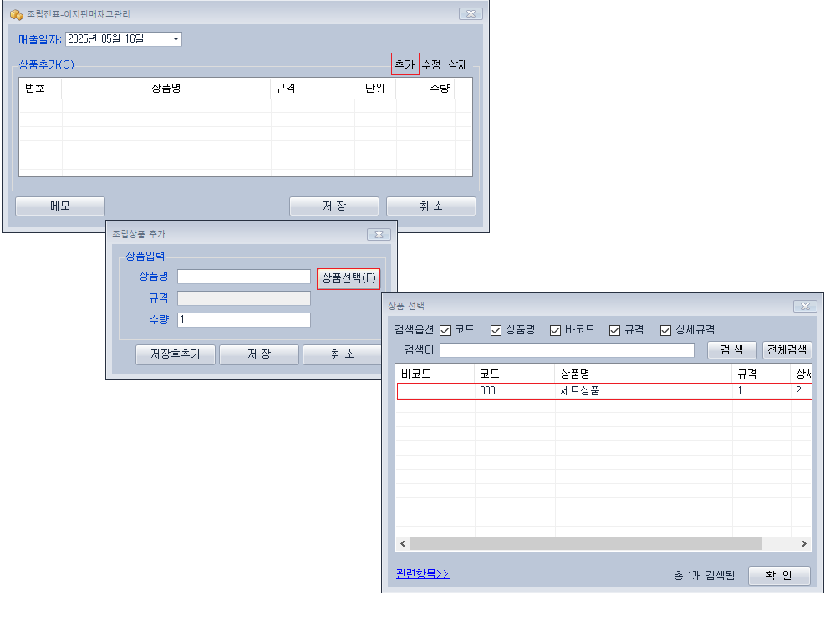
Task: Click the horizontal scrollbar right arrow
Action: coord(803,544)
